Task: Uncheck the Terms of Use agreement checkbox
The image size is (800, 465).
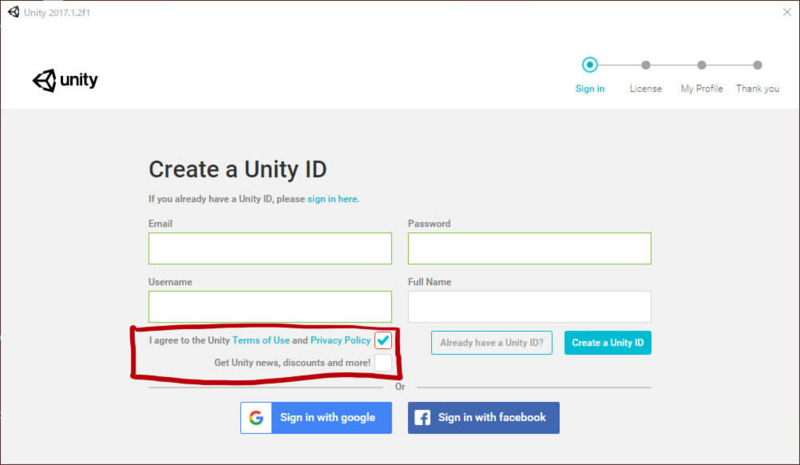Action: pos(383,340)
